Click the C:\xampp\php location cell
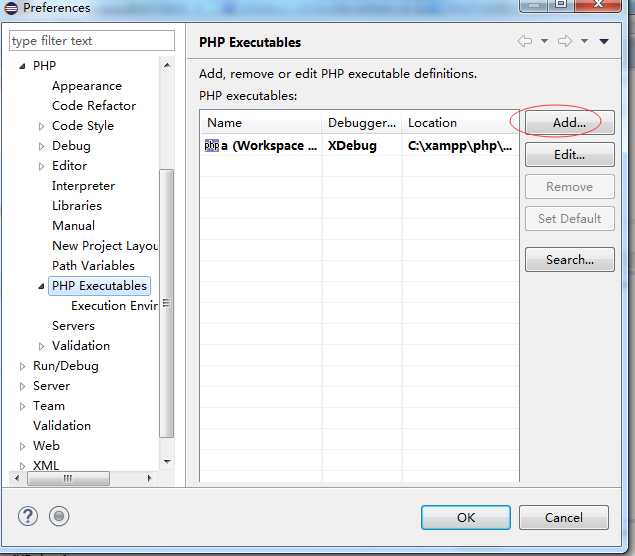Image resolution: width=635 pixels, height=556 pixels. (460, 146)
